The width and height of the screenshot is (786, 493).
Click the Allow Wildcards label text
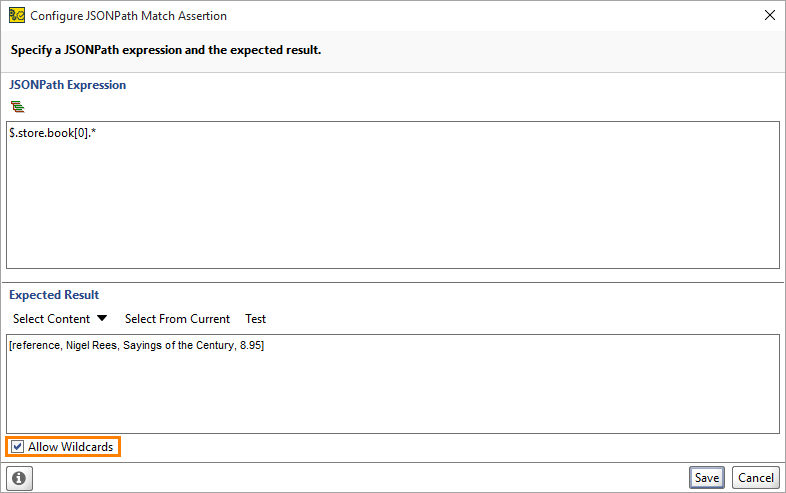[71, 447]
